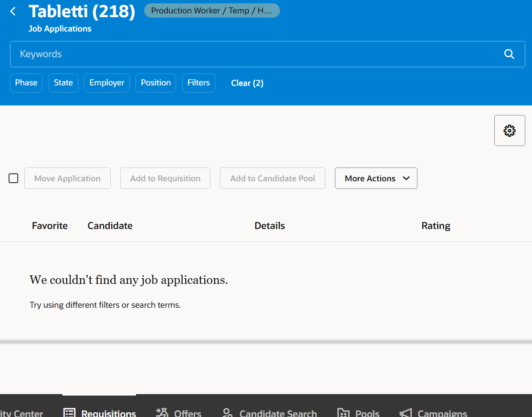Viewport: 532px width, 417px height.
Task: Open table settings with the gear icon
Action: [x=509, y=130]
